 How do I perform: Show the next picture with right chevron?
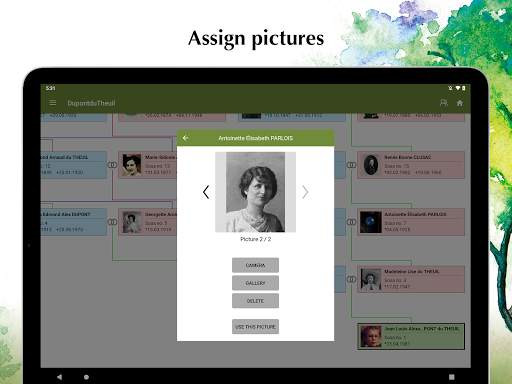click(x=305, y=192)
